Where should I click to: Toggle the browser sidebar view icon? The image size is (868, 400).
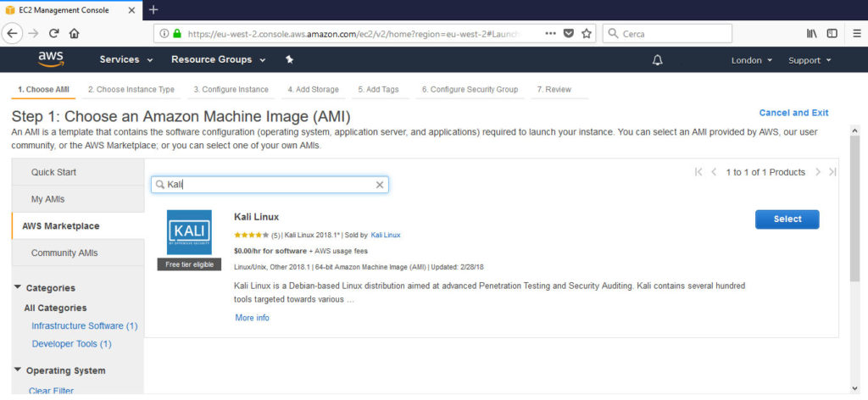(x=832, y=34)
